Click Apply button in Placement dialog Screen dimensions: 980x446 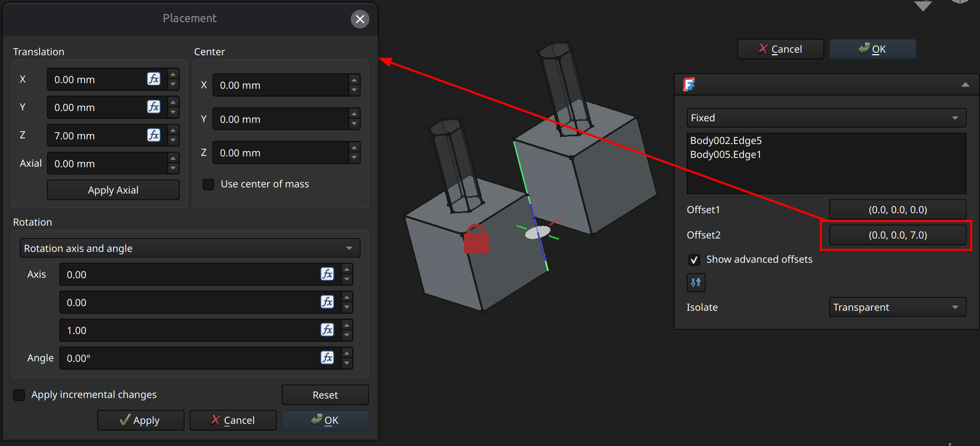tap(141, 420)
